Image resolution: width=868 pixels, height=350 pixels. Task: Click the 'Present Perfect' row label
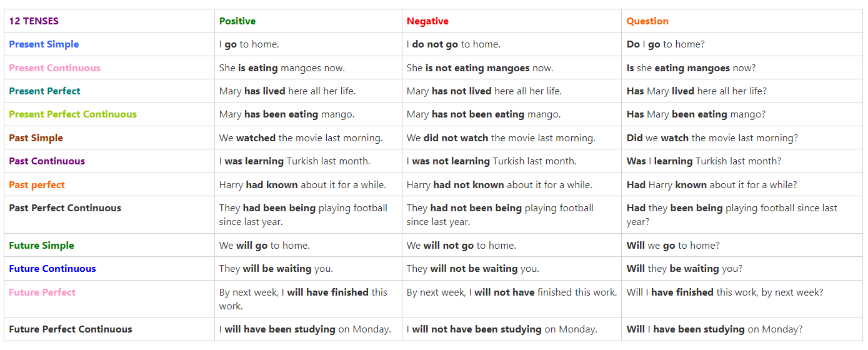[44, 91]
